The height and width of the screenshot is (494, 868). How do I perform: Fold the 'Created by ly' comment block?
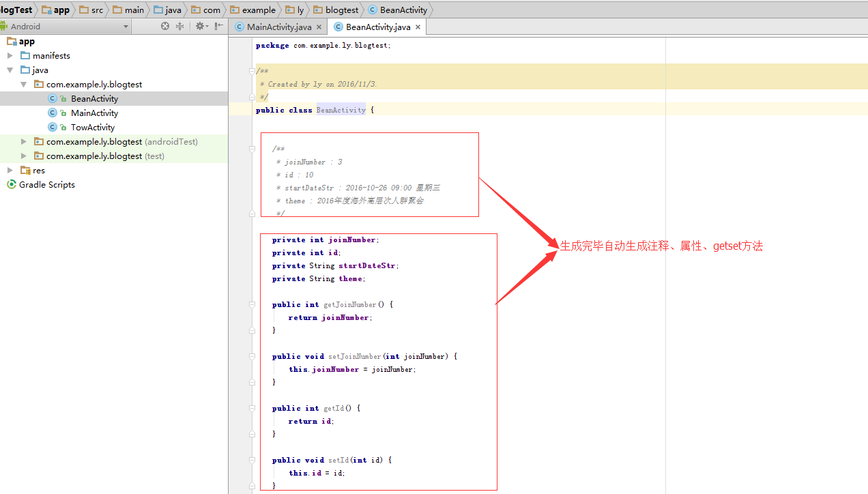coord(252,71)
